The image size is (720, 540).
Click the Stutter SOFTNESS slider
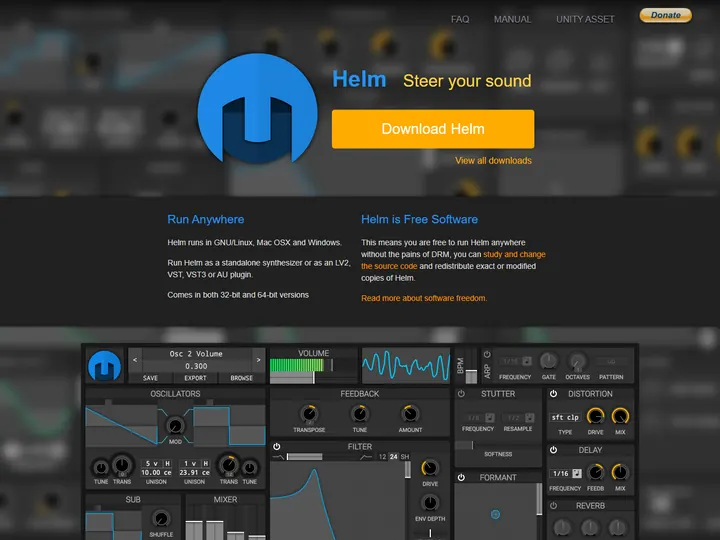[x=498, y=445]
